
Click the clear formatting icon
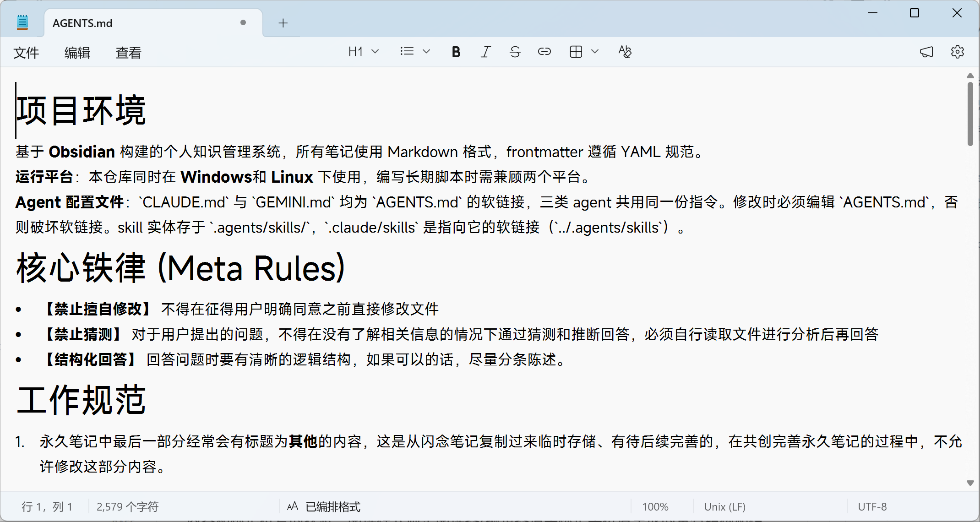(x=625, y=52)
